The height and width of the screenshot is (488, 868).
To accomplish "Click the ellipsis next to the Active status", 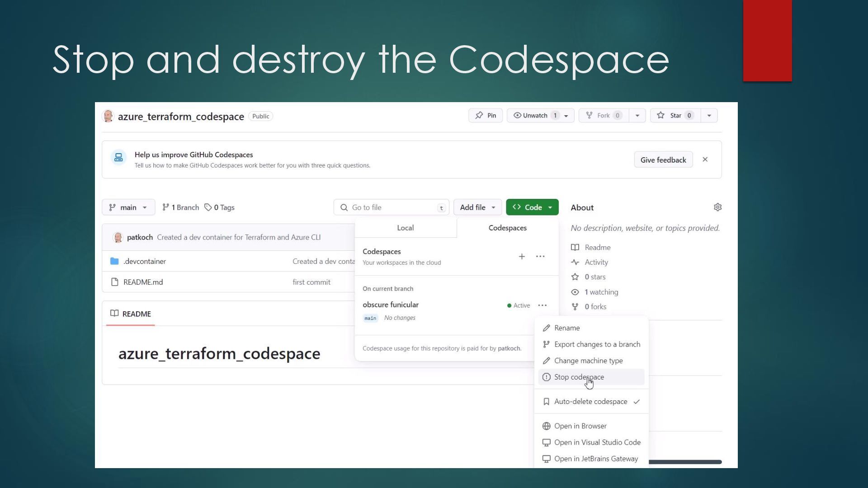I will click(542, 305).
